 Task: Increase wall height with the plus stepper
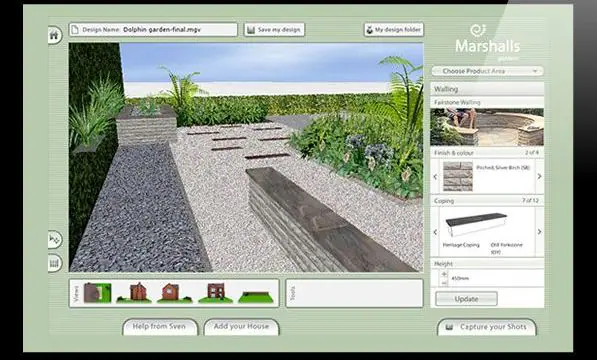444,274
